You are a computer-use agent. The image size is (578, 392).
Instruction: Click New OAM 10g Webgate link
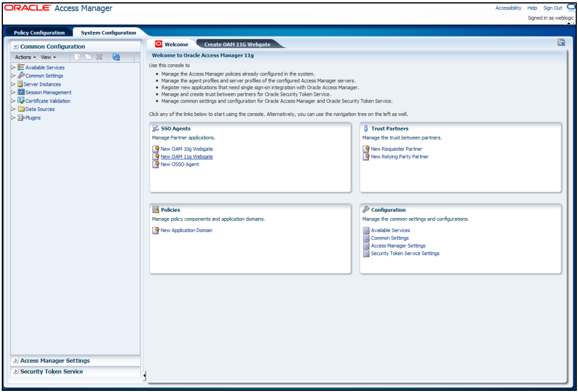point(187,149)
